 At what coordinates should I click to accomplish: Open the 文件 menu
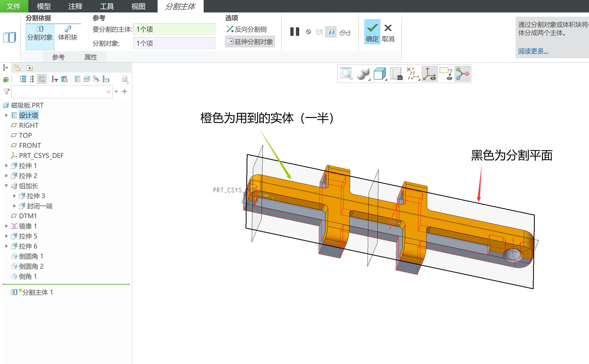coord(14,6)
